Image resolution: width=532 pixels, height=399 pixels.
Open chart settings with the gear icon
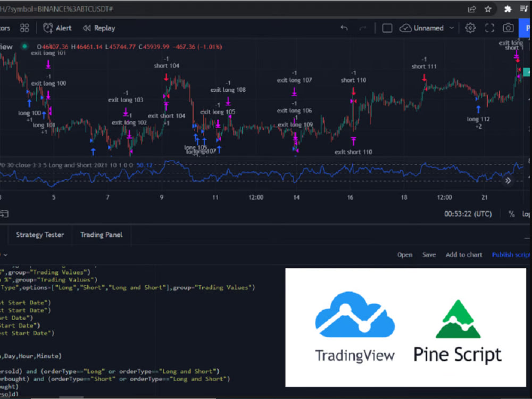[x=471, y=28]
